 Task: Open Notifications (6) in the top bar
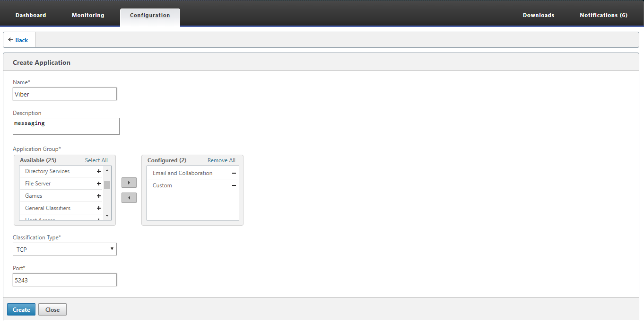[604, 15]
